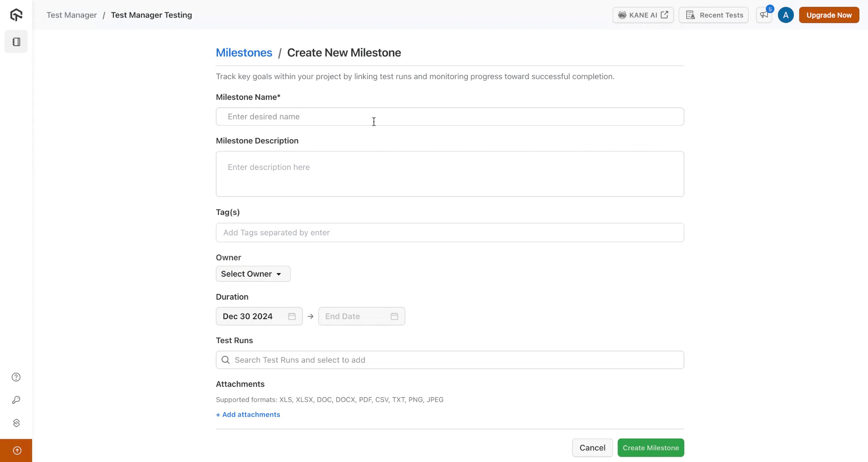Focus the Milestone Name input field
868x462 pixels.
click(449, 117)
